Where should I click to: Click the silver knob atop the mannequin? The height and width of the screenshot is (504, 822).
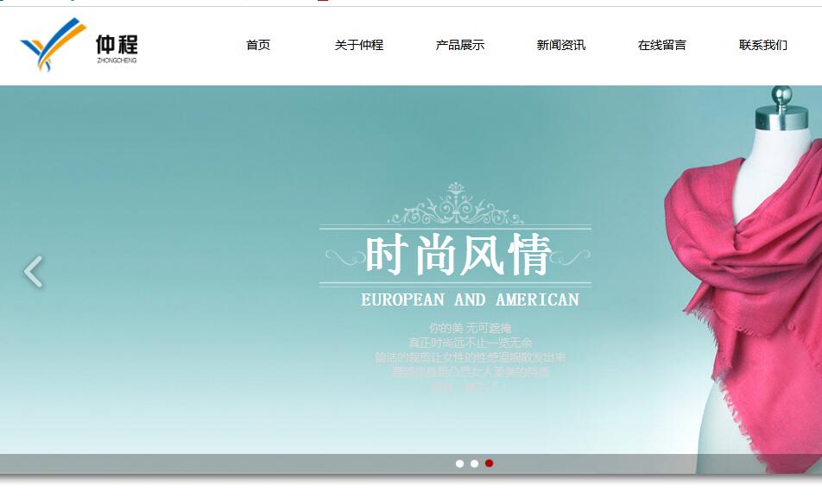(x=782, y=95)
